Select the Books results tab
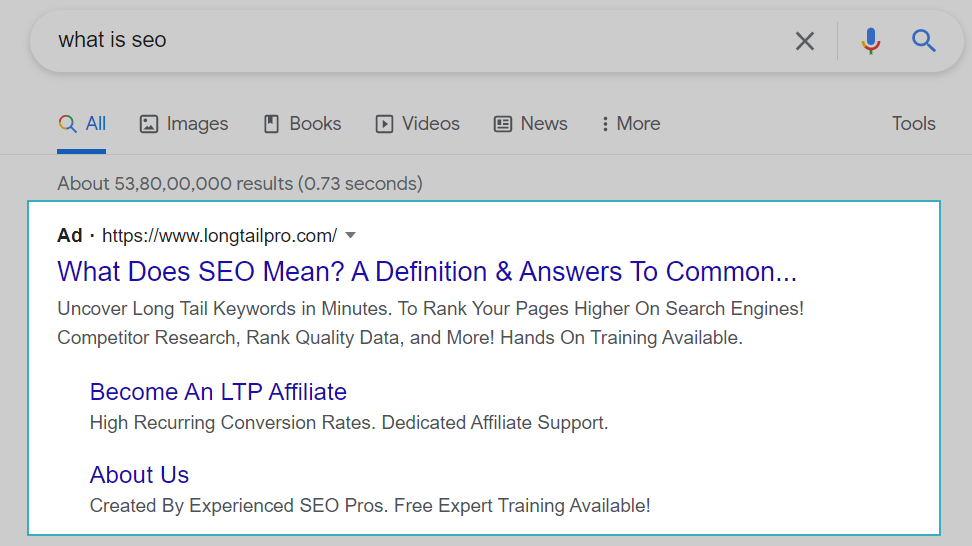Viewport: 972px width, 546px height. coord(303,123)
